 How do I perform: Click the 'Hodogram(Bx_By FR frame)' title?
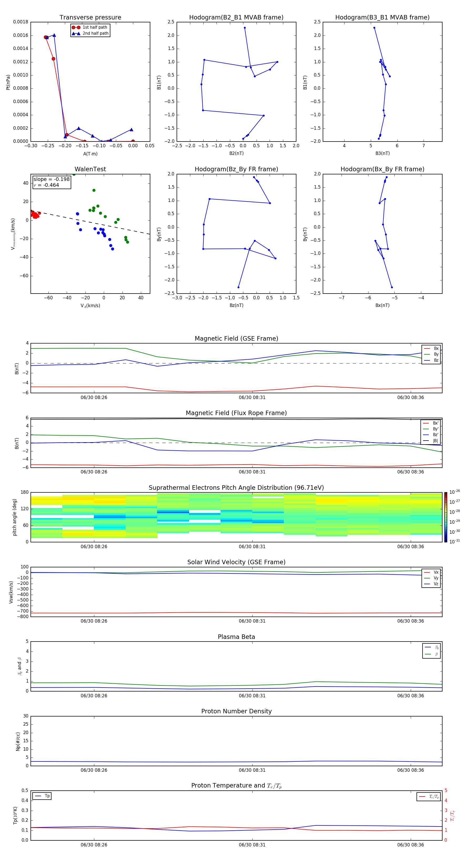(x=382, y=169)
